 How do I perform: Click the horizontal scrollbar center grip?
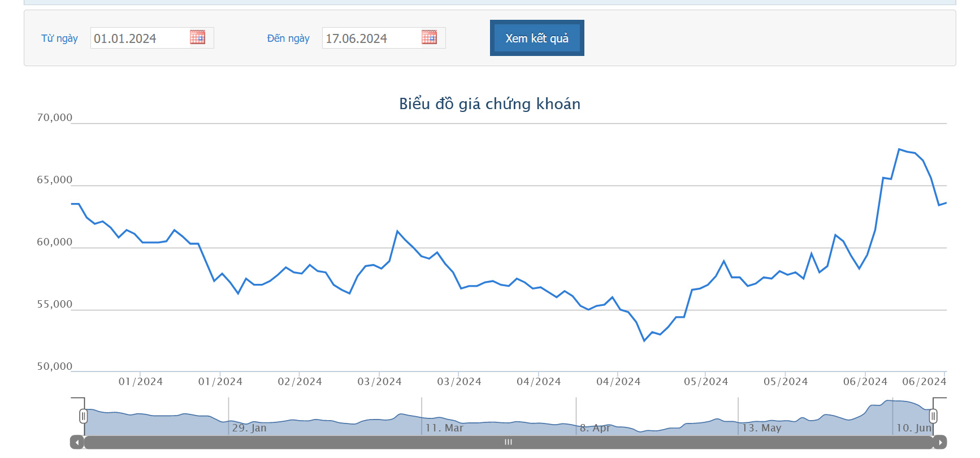(x=509, y=442)
